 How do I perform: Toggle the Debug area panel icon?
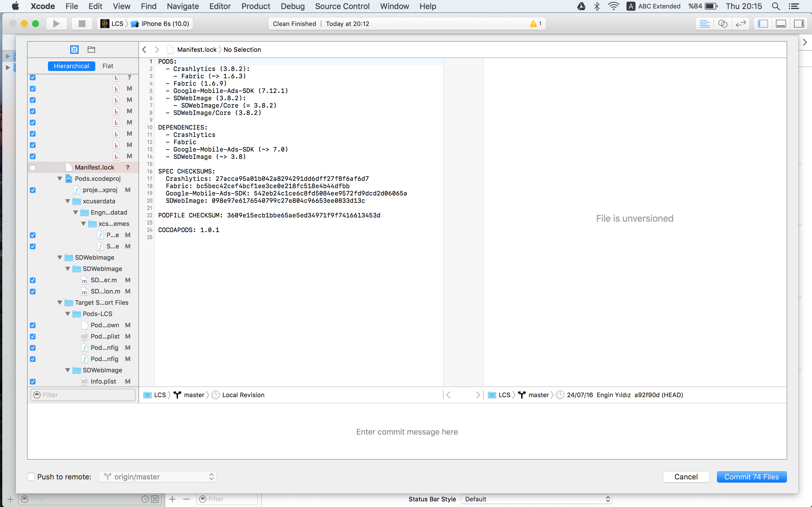[781, 24]
